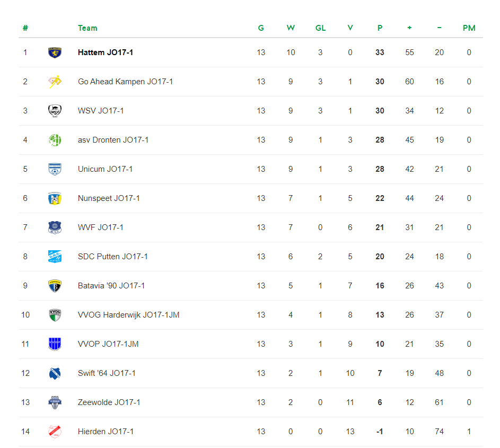Select the VVOP JO17-1JM team name

click(x=108, y=344)
